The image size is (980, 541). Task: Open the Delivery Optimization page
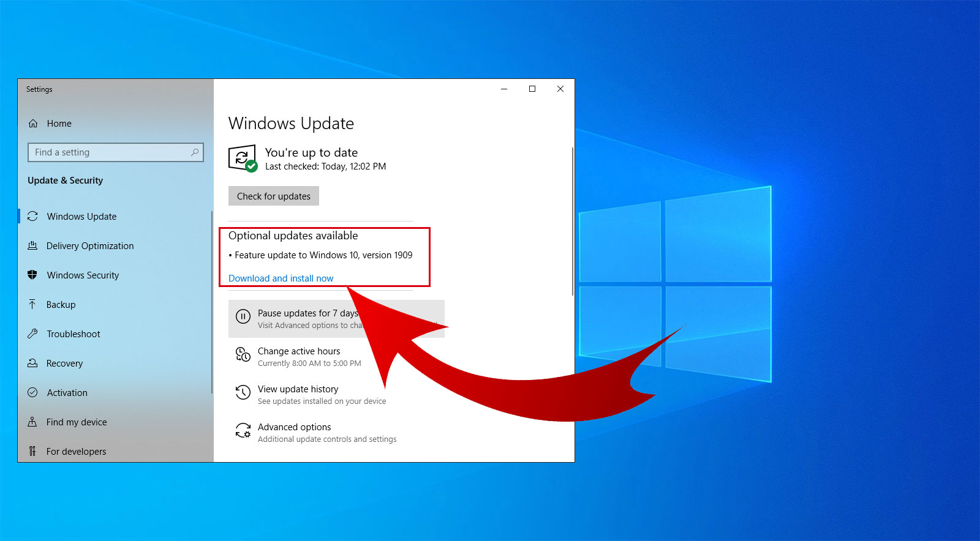tap(90, 246)
